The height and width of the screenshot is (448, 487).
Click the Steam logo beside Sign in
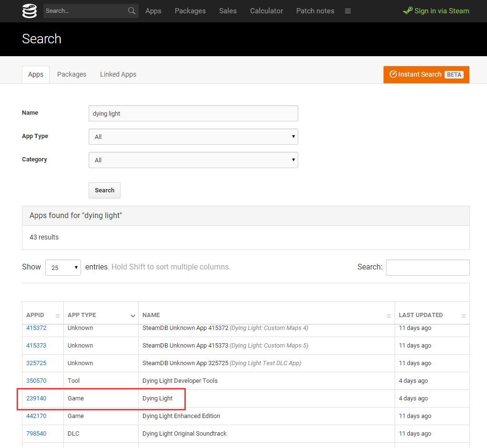[408, 11]
